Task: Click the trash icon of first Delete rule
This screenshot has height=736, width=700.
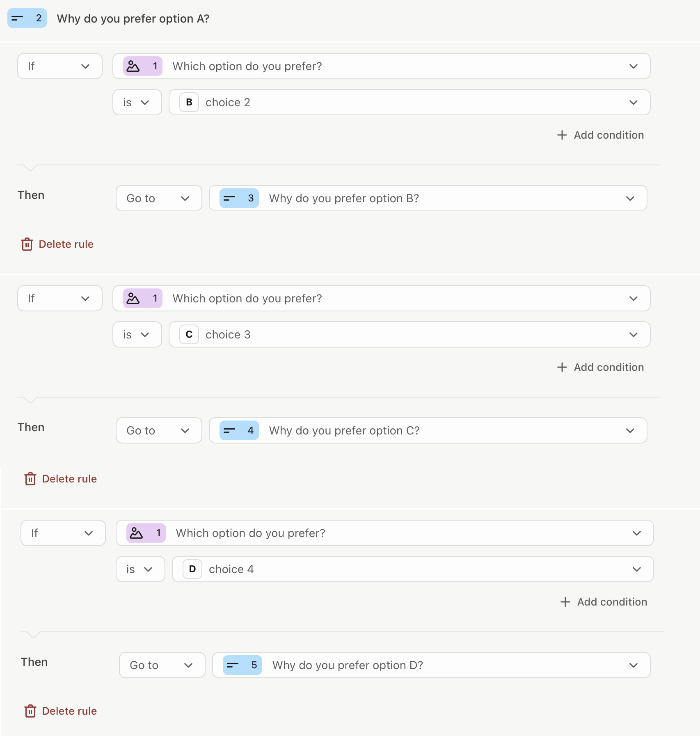Action: pyautogui.click(x=27, y=244)
